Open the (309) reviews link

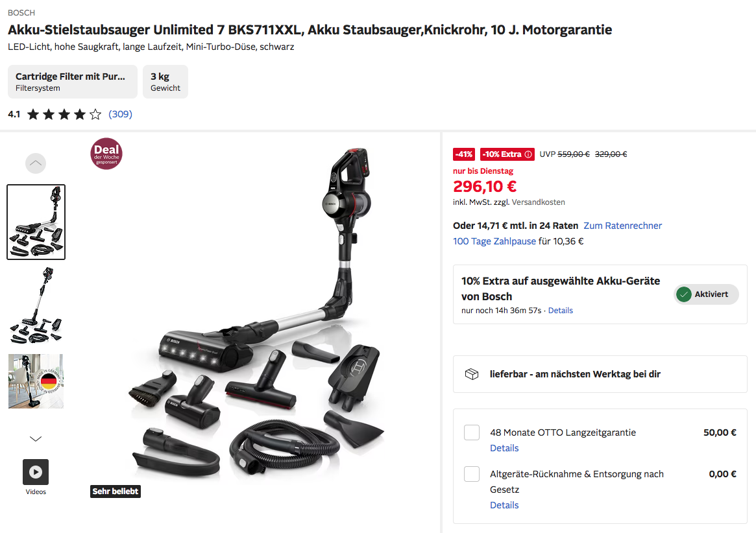click(120, 114)
